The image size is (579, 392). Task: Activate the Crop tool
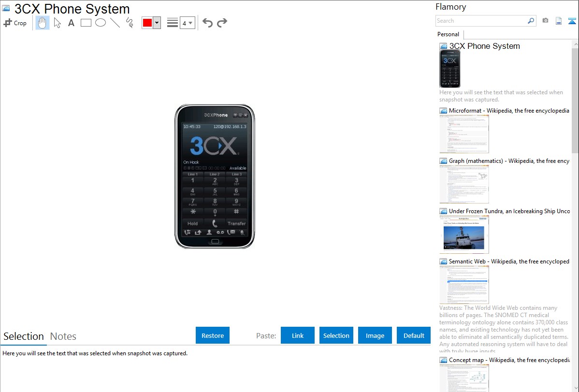click(15, 23)
